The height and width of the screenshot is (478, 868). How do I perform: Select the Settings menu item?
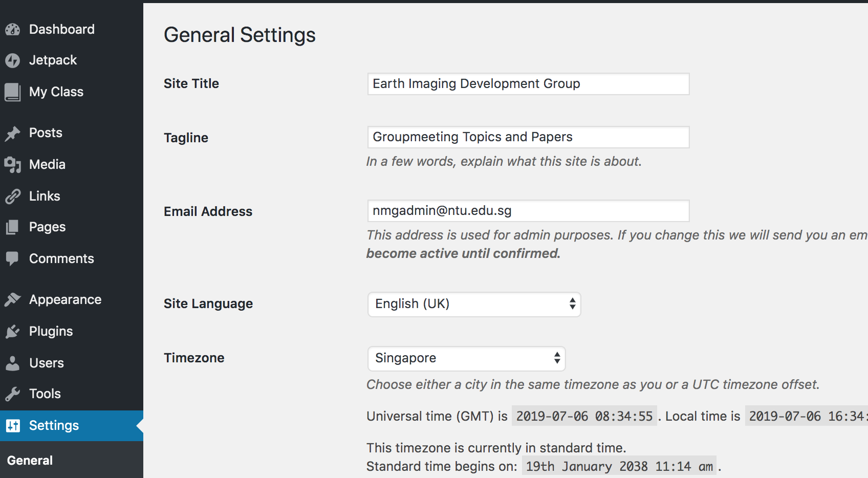[54, 425]
